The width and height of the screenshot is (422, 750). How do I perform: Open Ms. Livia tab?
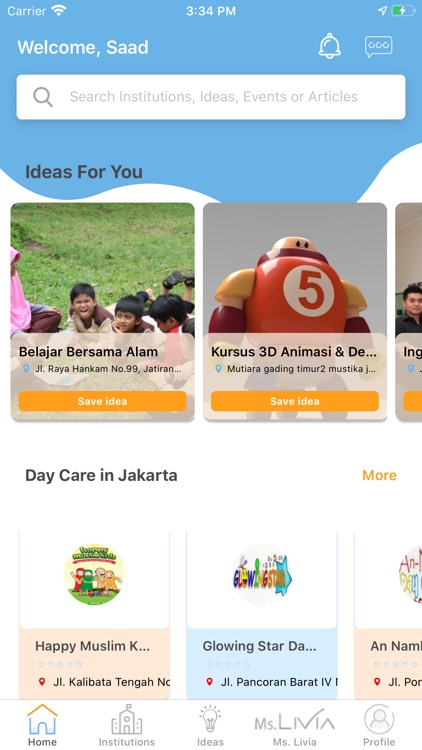click(x=294, y=725)
